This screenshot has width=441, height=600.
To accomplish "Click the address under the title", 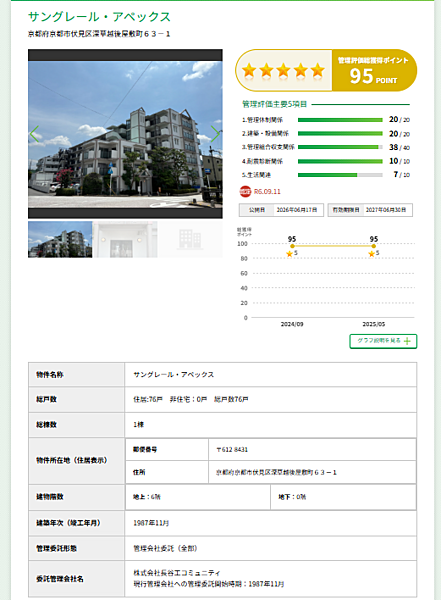I will pyautogui.click(x=99, y=34).
